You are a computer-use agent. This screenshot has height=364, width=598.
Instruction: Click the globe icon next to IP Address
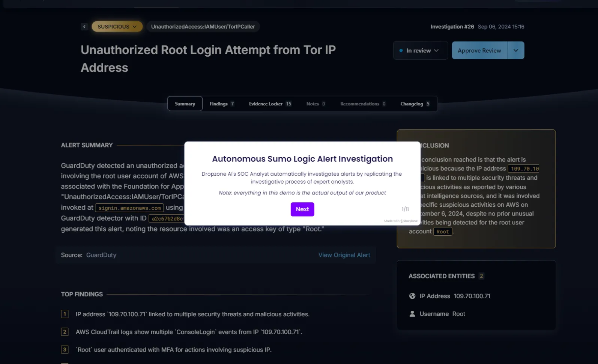click(412, 296)
